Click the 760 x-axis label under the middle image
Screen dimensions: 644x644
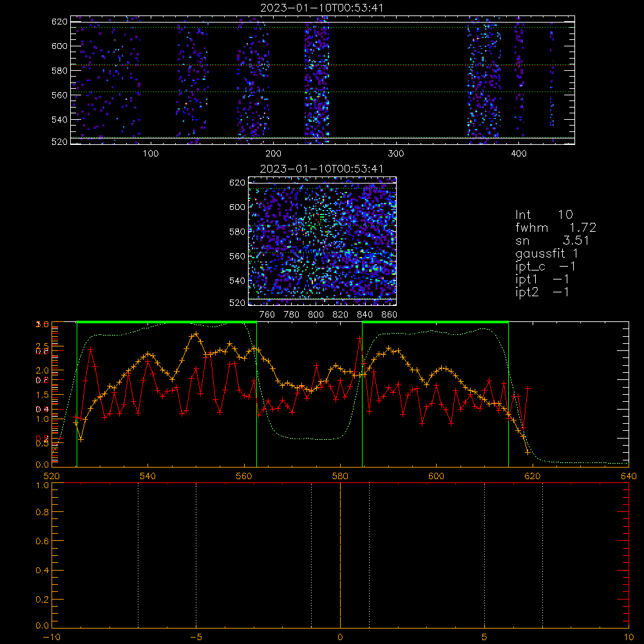point(267,315)
